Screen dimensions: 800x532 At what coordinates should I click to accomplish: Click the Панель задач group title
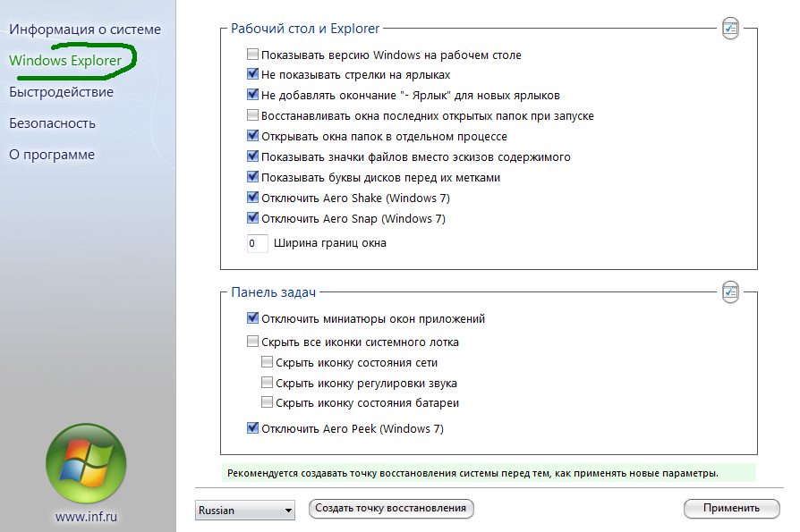[274, 292]
